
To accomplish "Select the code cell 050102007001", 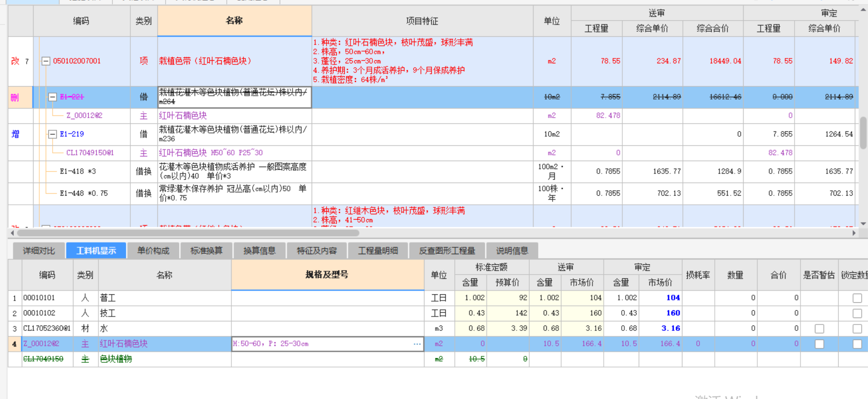I will pos(77,61).
